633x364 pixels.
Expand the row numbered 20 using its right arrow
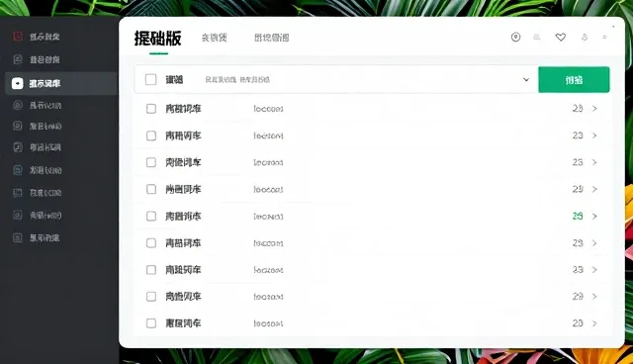594,323
